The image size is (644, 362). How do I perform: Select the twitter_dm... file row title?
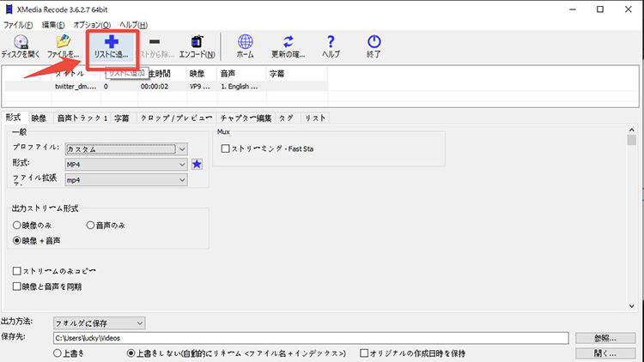coord(76,87)
